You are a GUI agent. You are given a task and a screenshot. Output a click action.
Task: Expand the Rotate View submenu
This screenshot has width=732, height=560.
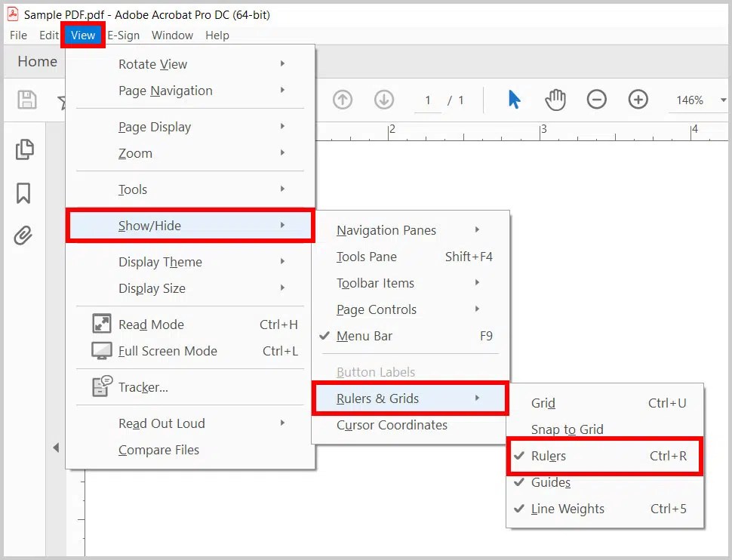190,64
